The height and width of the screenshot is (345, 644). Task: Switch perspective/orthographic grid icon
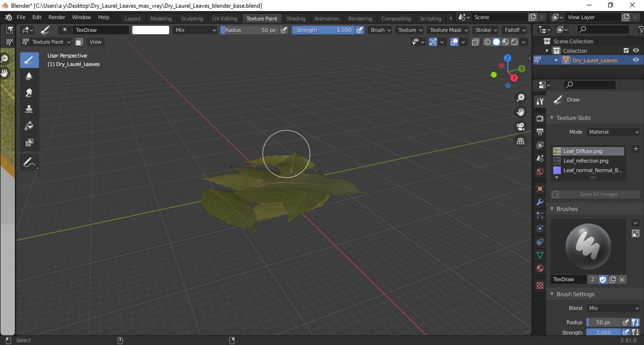pyautogui.click(x=521, y=141)
